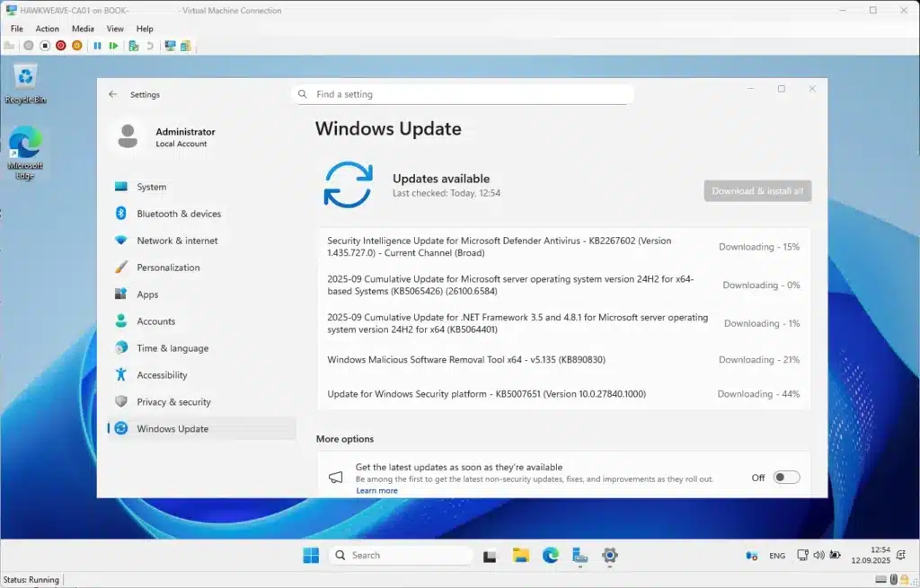This screenshot has height=588, width=920.
Task: Open Server Manager from the taskbar
Action: pos(579,556)
